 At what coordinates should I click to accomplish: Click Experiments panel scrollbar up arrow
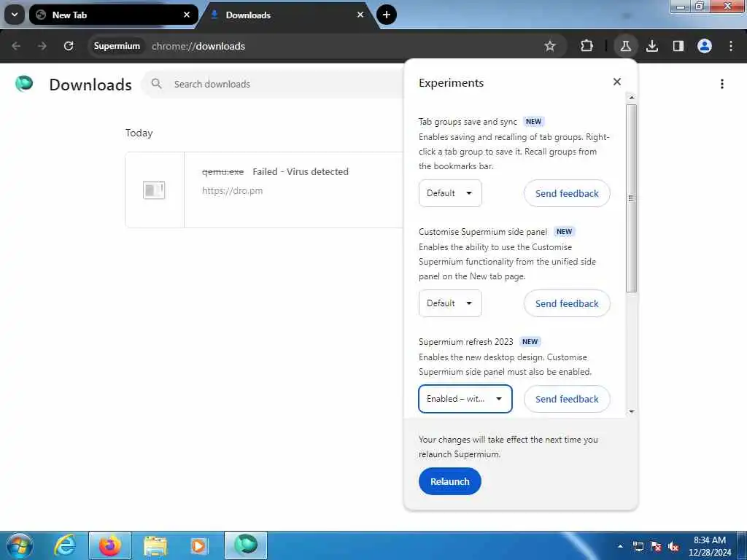(x=632, y=98)
